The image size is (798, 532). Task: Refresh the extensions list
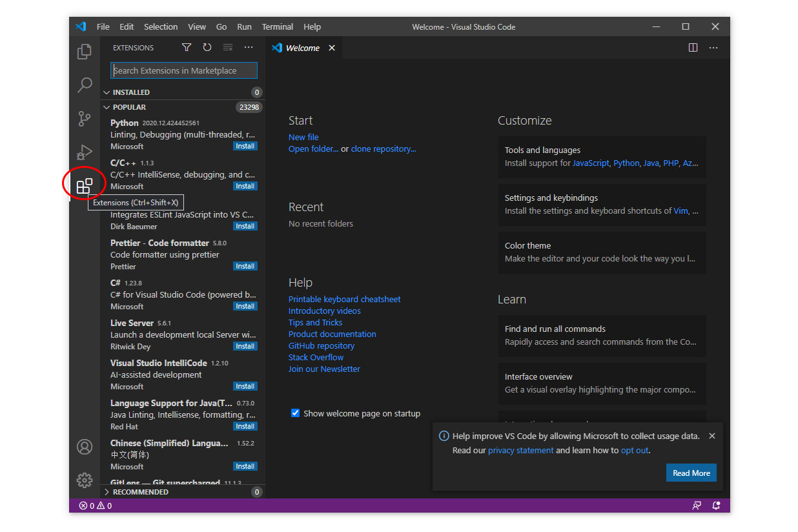click(207, 48)
